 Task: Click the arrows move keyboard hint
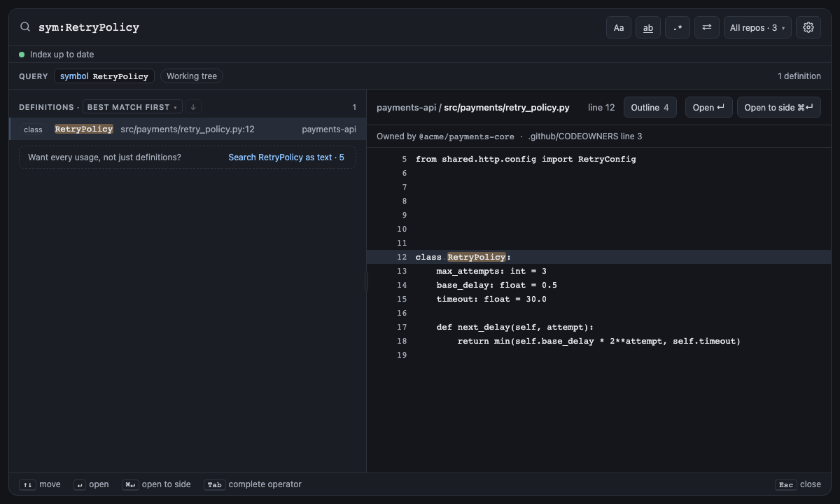(x=40, y=484)
